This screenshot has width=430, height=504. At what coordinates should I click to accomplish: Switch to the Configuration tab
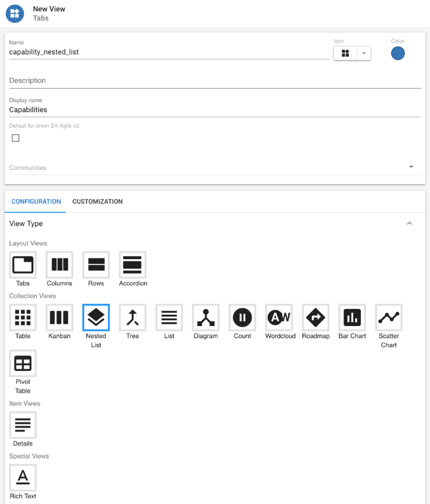coord(36,201)
